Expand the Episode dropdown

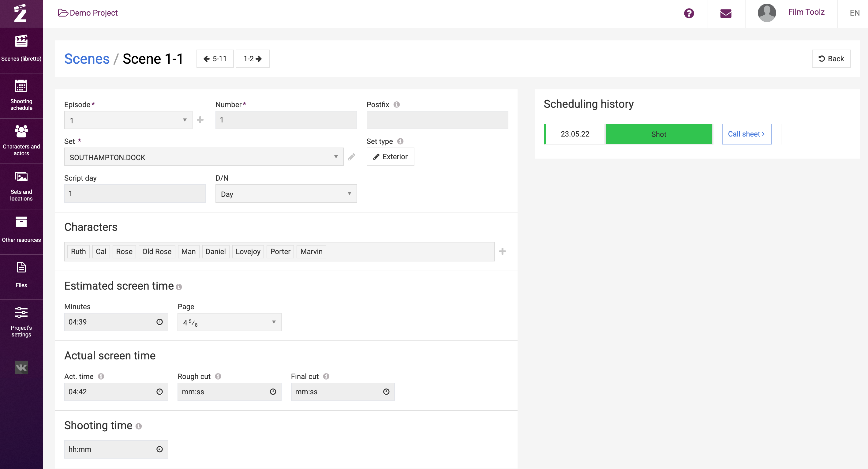click(x=128, y=120)
